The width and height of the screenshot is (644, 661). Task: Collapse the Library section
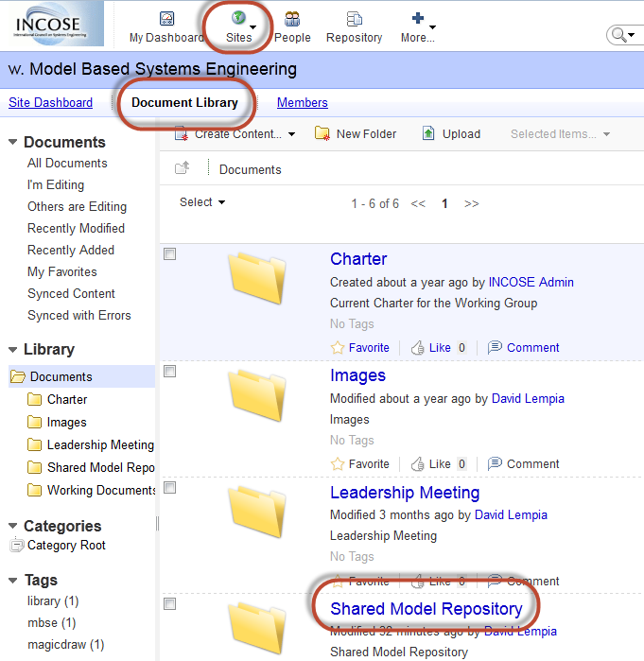point(13,350)
